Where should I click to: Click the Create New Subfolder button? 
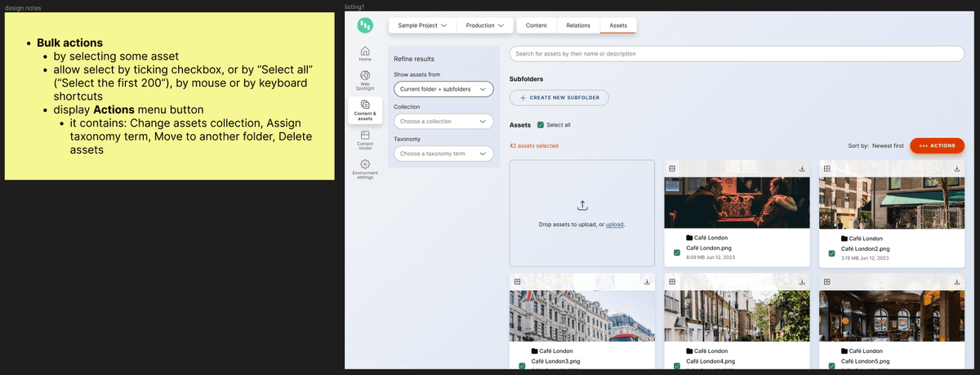pyautogui.click(x=559, y=98)
